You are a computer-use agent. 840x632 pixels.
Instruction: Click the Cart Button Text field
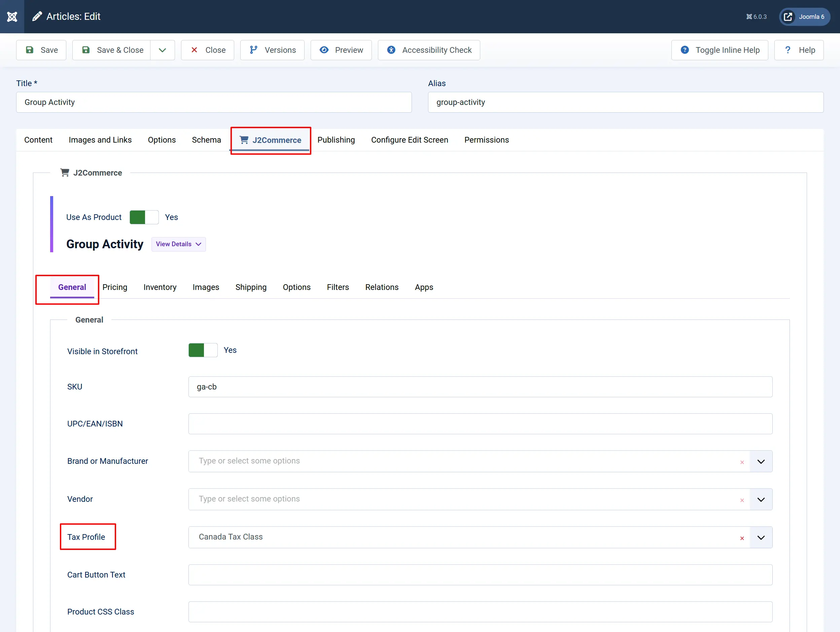[x=480, y=575]
